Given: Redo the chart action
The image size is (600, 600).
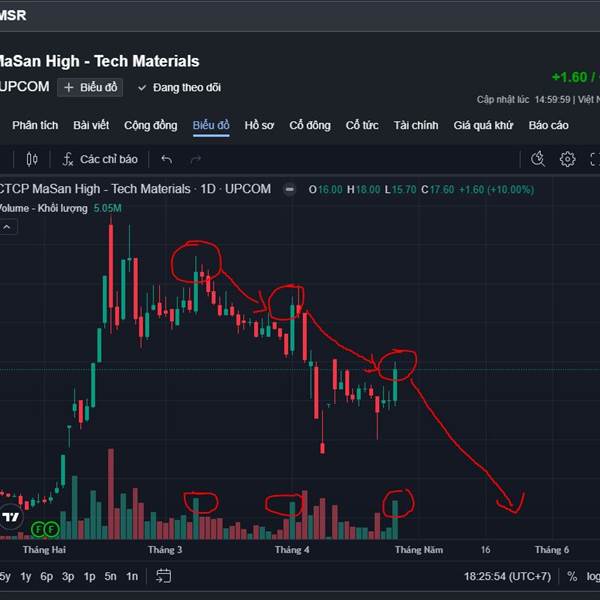Looking at the screenshot, I should pos(196,159).
